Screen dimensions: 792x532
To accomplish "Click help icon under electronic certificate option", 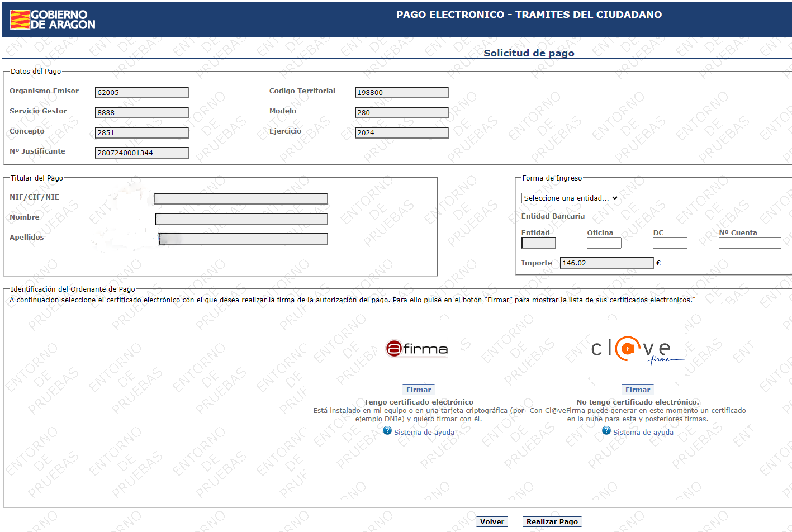I will (x=387, y=431).
